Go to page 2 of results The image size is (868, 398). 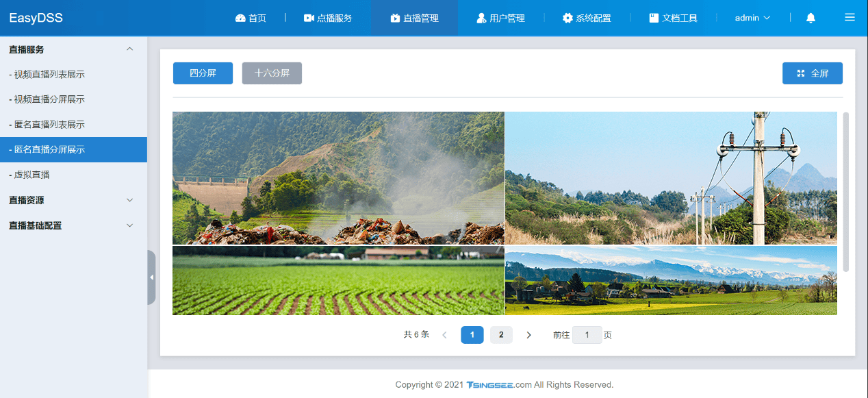click(501, 335)
